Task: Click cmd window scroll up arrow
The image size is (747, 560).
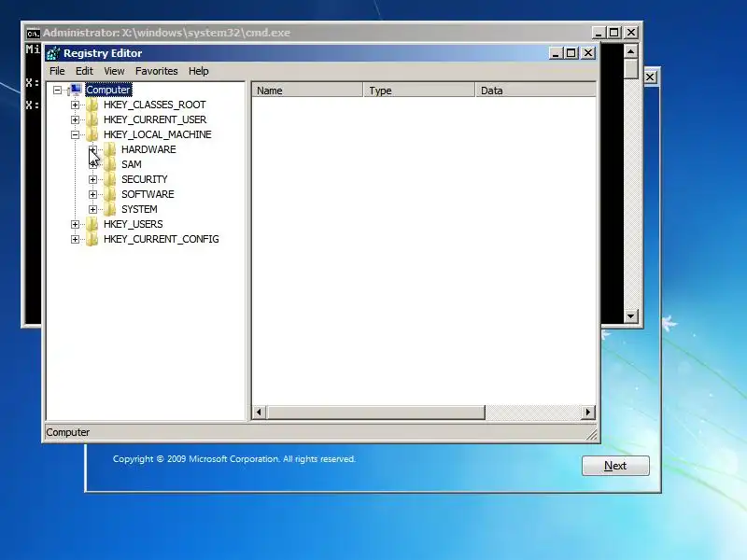Action: click(631, 51)
